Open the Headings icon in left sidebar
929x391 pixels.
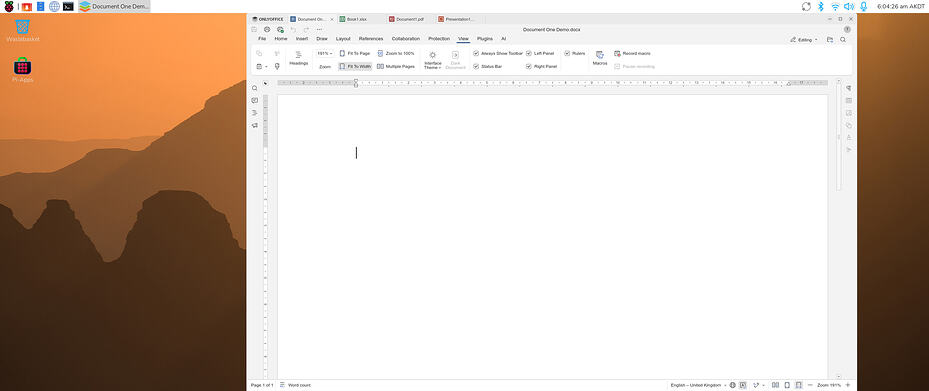tap(255, 113)
